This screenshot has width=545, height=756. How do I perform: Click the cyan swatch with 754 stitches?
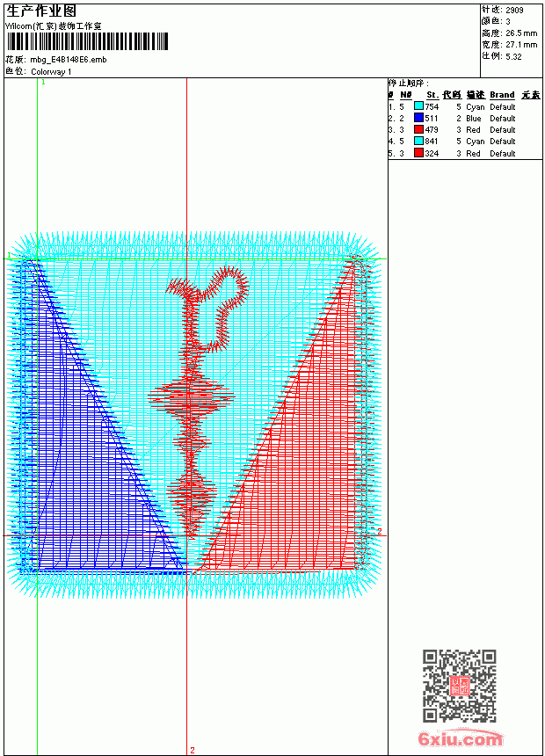418,106
